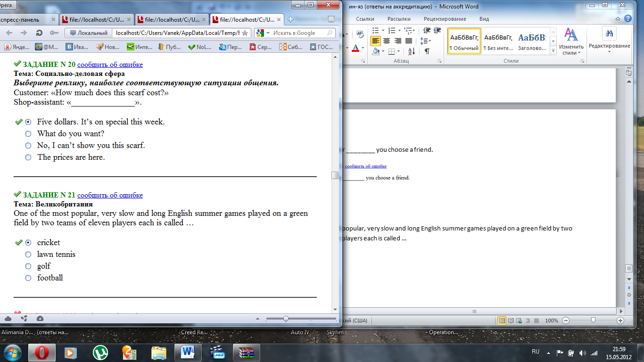The image size is (644, 362).
Task: Adjust Opera page zoom slider
Action: [x=286, y=319]
